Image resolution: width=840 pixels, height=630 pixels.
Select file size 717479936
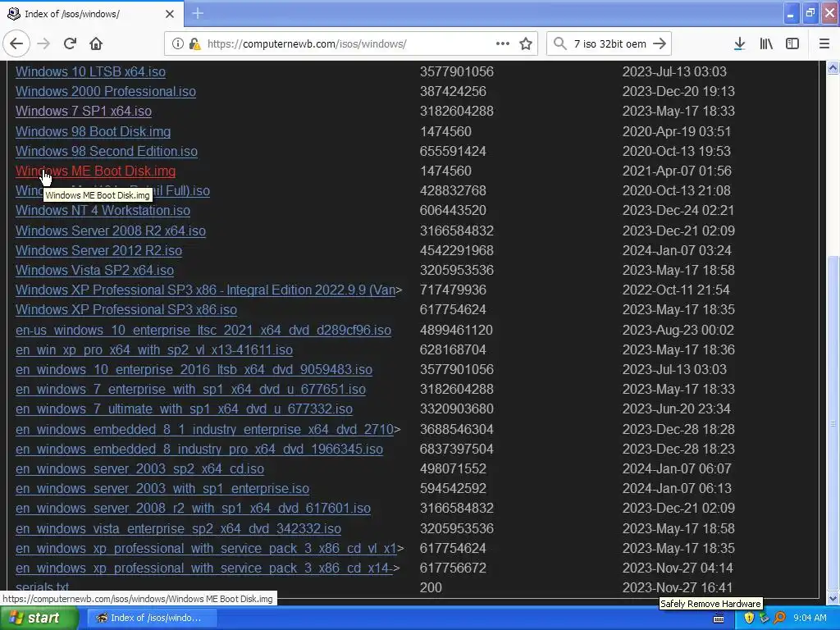(x=453, y=290)
